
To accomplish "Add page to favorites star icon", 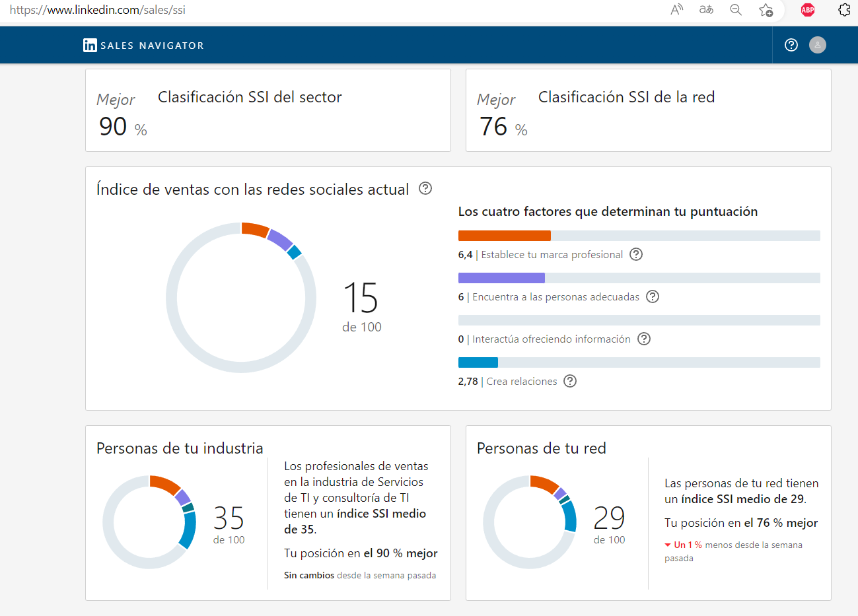I will click(x=766, y=10).
